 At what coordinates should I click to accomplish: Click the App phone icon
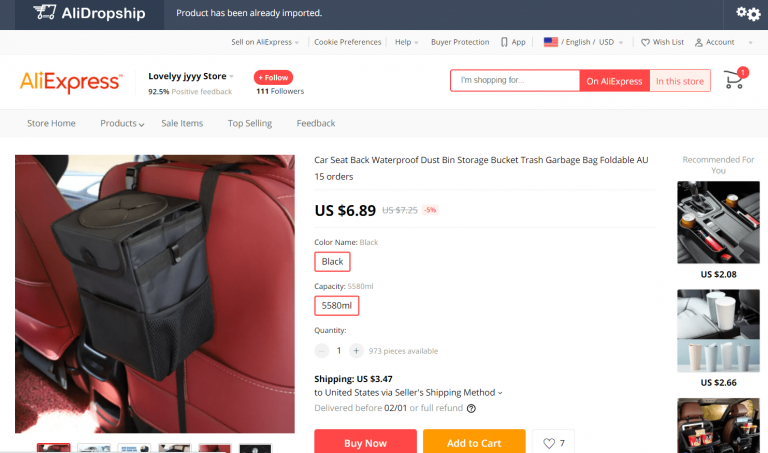click(x=504, y=42)
